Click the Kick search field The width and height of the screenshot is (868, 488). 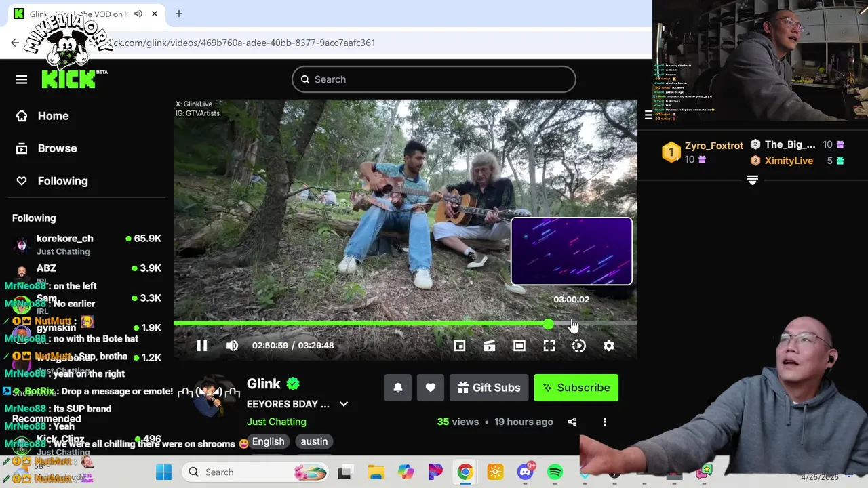(434, 79)
